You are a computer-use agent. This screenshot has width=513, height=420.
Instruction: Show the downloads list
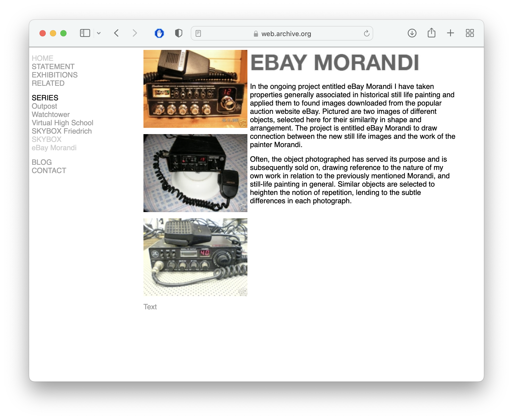pyautogui.click(x=412, y=33)
